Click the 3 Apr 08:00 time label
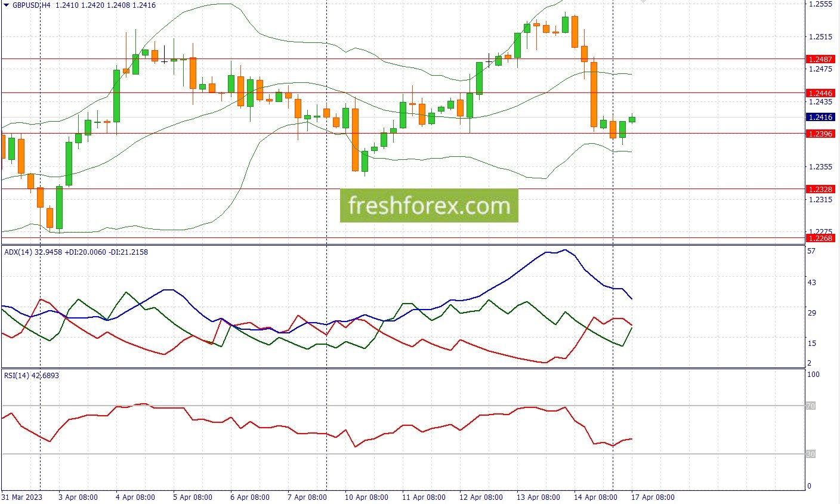Image resolution: width=840 pixels, height=504 pixels. tap(78, 497)
